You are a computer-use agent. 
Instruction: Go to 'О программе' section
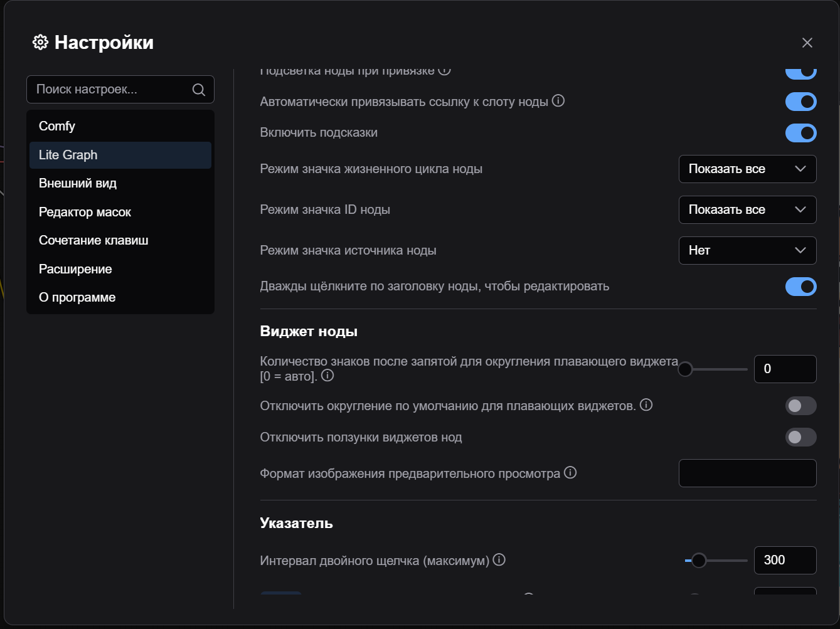(77, 297)
